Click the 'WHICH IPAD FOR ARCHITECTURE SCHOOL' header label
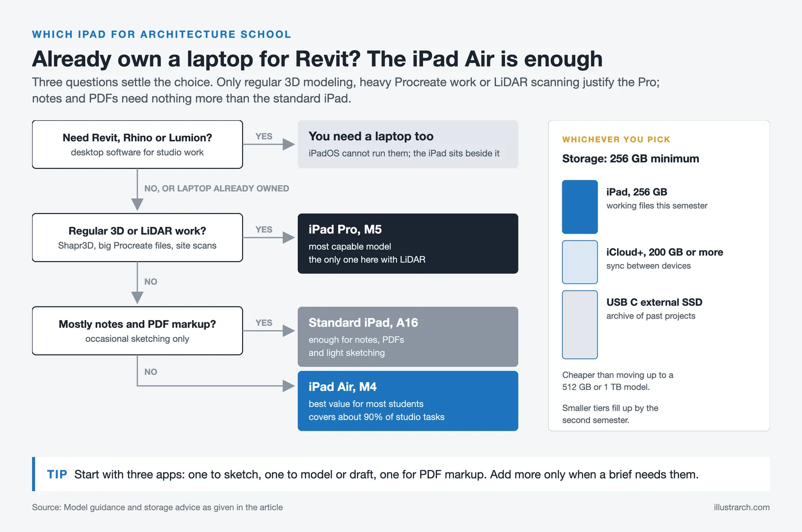The width and height of the screenshot is (802, 532). tap(161, 35)
